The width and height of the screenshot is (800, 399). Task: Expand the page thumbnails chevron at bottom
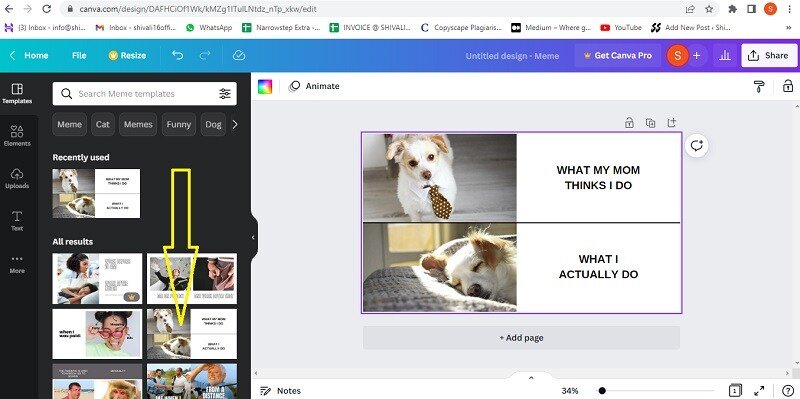[x=531, y=378]
